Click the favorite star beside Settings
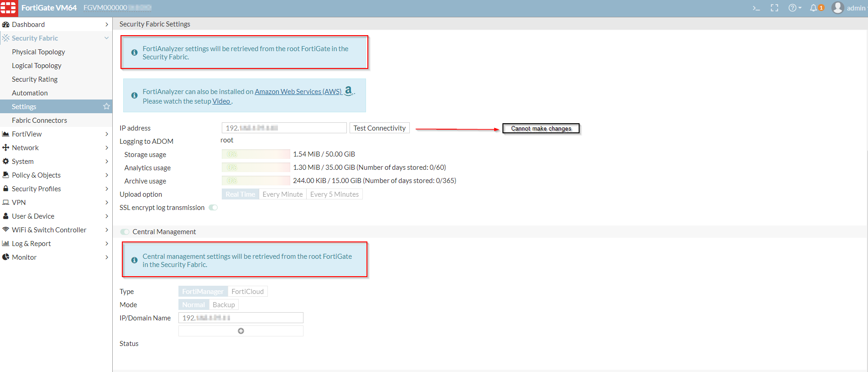The width and height of the screenshot is (868, 372). 106,106
